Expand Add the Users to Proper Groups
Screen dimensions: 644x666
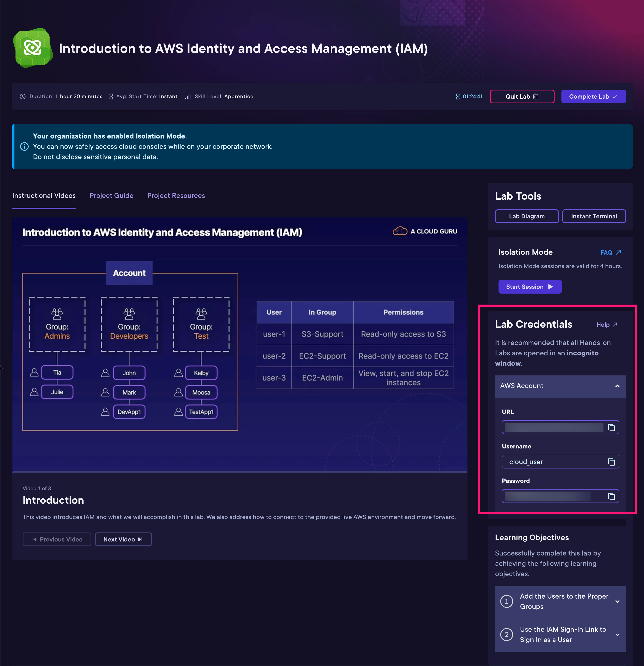pos(617,601)
